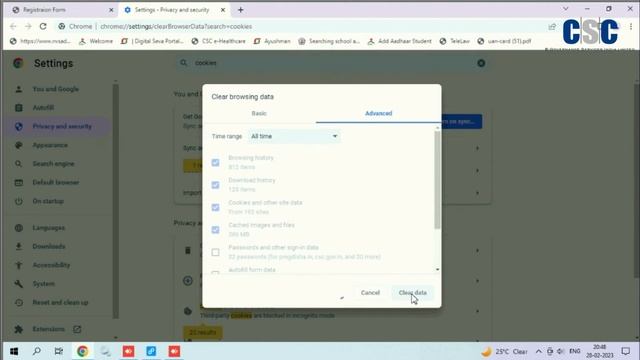Open Task View from taskbar
This screenshot has height=360, width=640.
point(59,351)
